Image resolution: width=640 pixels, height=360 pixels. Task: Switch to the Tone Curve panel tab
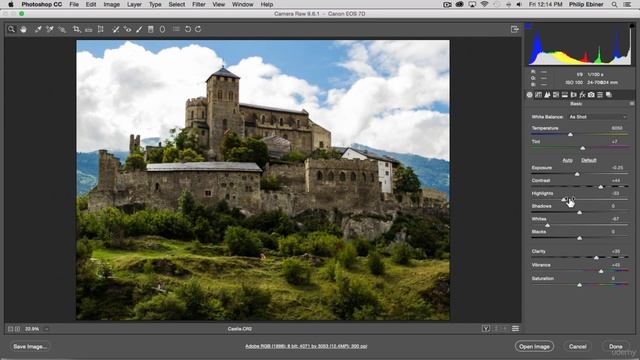[x=538, y=95]
